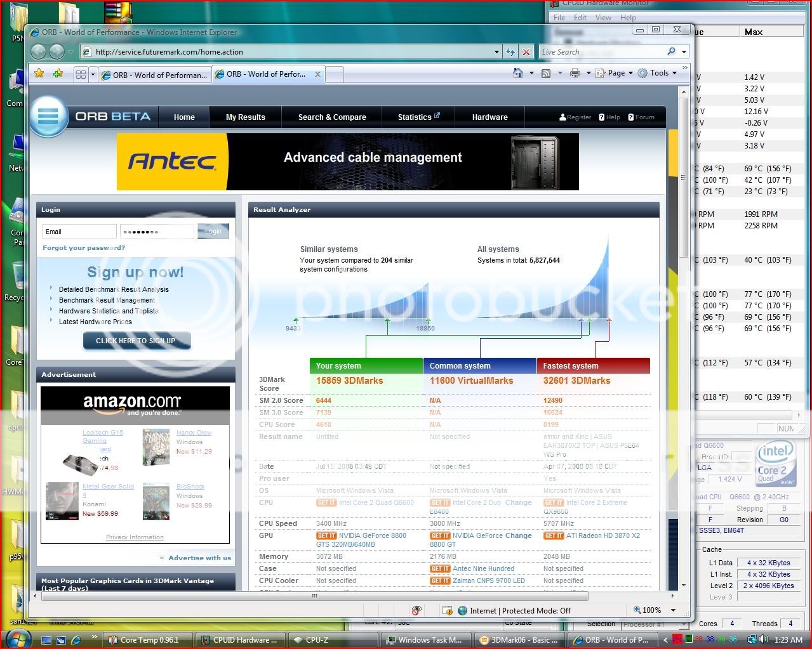Click the Register link with person icon
812x649 pixels.
pos(575,117)
